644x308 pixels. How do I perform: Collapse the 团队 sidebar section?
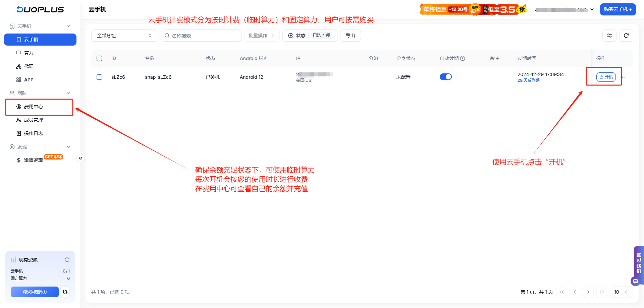tap(68, 93)
